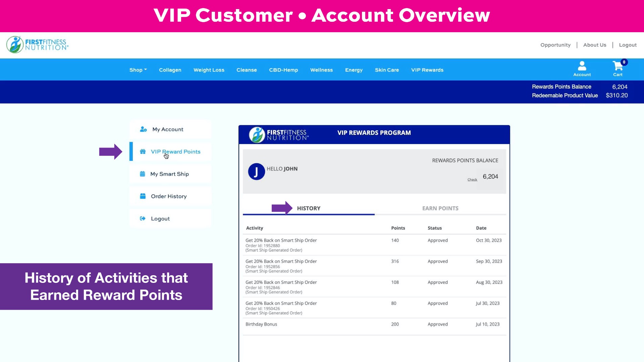Image resolution: width=644 pixels, height=362 pixels.
Task: Click the Logout exit arrow icon
Action: point(143,219)
